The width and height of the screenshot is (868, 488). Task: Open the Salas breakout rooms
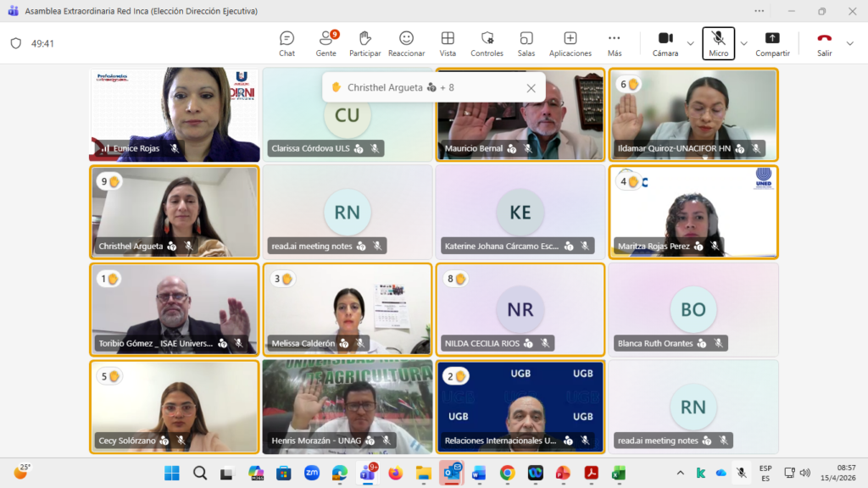click(x=526, y=43)
